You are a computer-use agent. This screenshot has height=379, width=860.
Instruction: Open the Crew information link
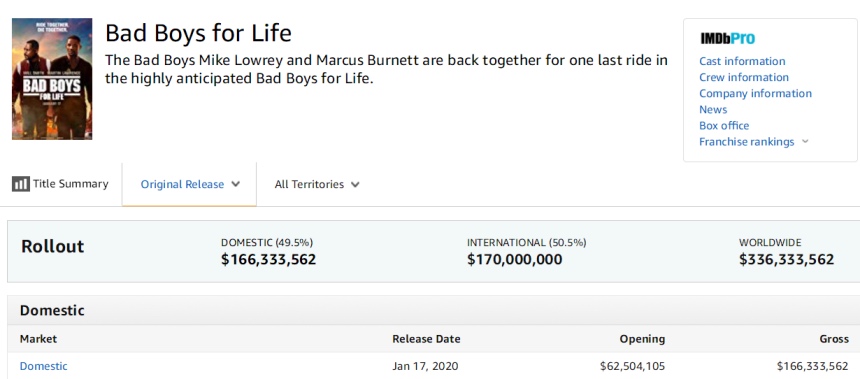(x=744, y=77)
